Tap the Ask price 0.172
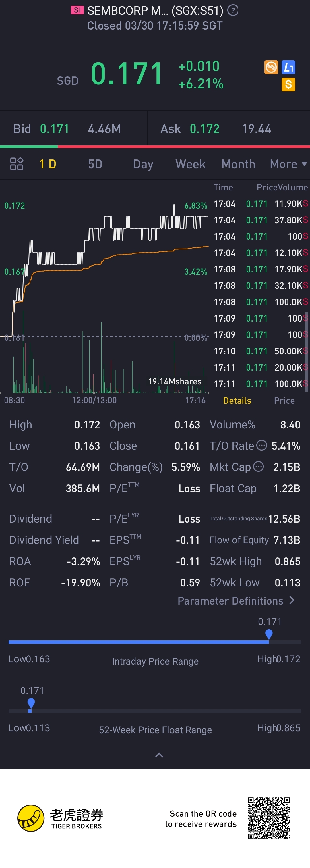Screen dimensions: 310x868 point(205,129)
